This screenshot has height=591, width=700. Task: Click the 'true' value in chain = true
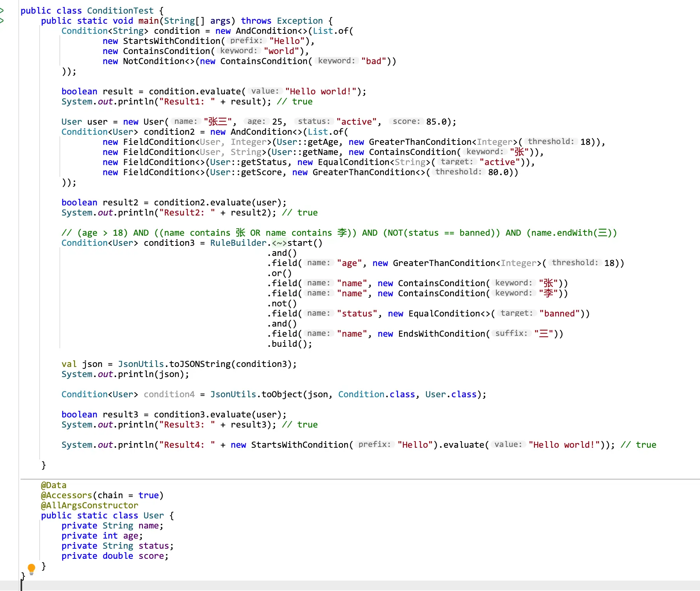click(148, 495)
